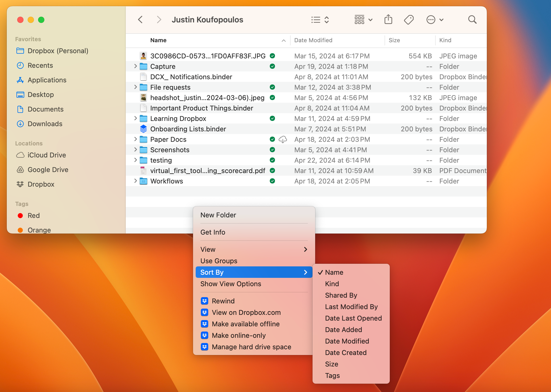Choose Make online-only
The width and height of the screenshot is (551, 392).
[x=254, y=335]
